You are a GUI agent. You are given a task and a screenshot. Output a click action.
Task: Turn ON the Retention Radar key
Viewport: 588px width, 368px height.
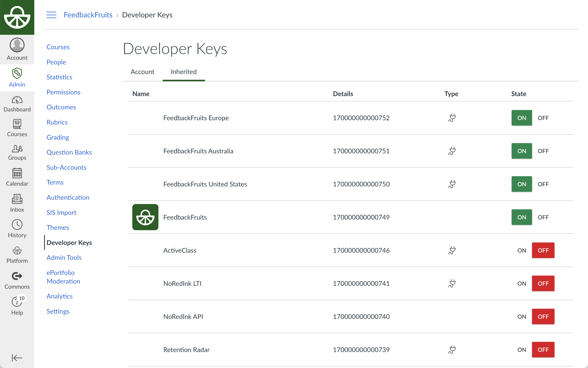point(522,350)
